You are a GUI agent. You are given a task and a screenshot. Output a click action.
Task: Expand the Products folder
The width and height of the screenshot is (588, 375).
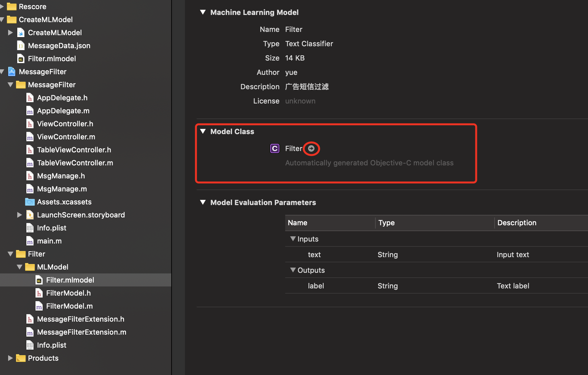(x=10, y=358)
